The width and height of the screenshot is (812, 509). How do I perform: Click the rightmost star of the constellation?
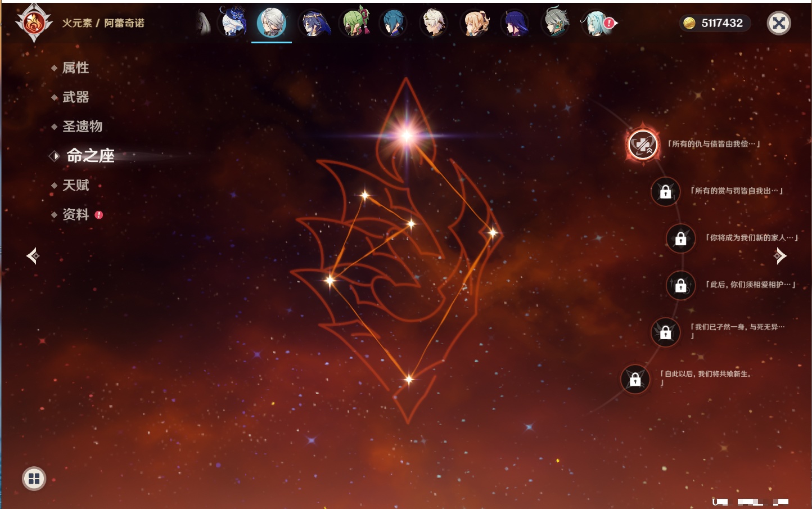coord(493,232)
